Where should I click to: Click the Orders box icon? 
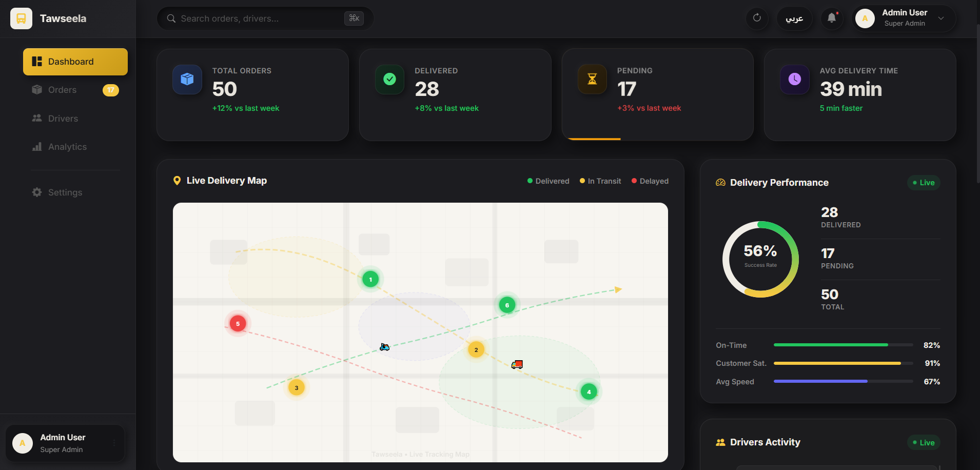click(37, 90)
